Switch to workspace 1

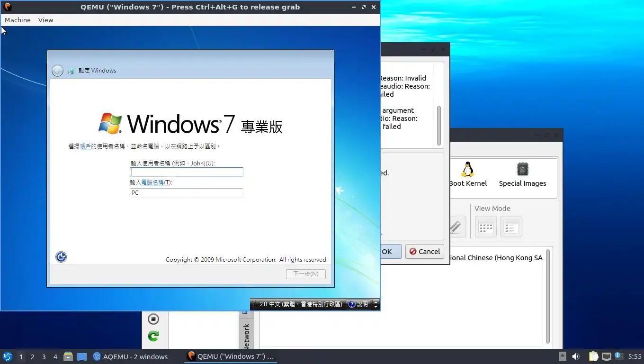pyautogui.click(x=21, y=357)
